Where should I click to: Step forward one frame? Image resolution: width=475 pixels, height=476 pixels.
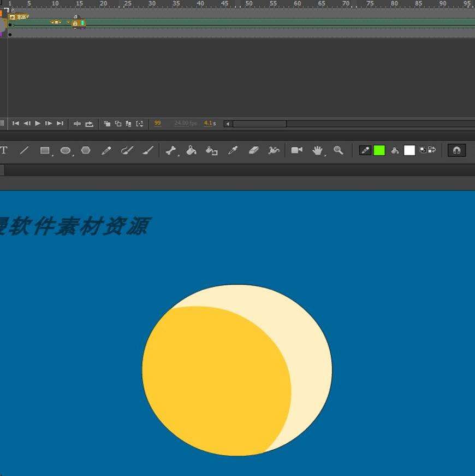48,124
